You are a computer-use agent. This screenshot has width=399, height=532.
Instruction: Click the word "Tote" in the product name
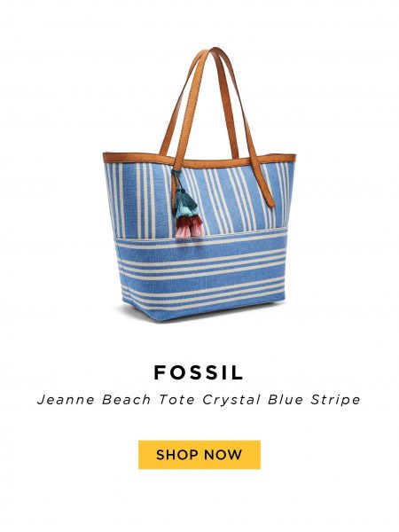coord(176,400)
